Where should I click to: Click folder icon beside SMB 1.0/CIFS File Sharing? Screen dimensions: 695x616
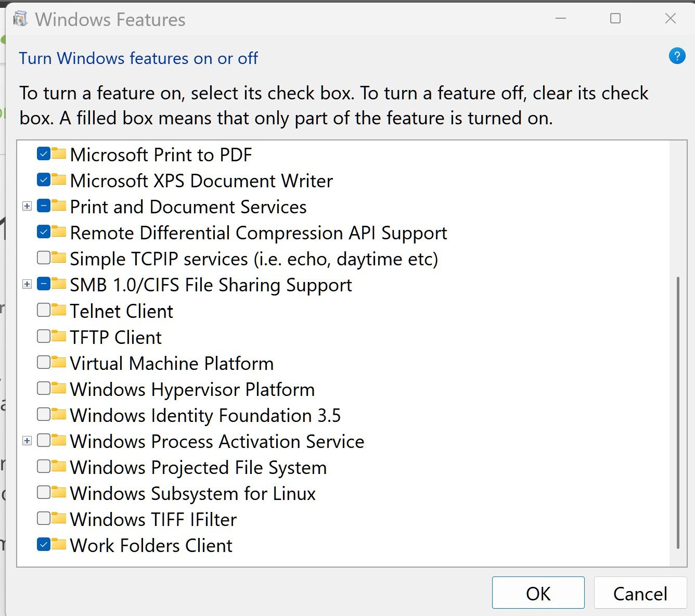pyautogui.click(x=59, y=284)
